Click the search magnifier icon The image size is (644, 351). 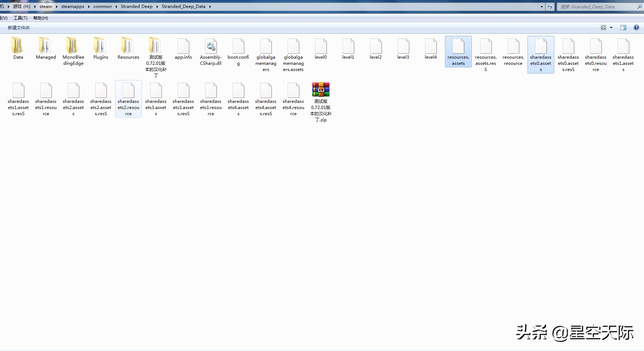click(x=640, y=7)
